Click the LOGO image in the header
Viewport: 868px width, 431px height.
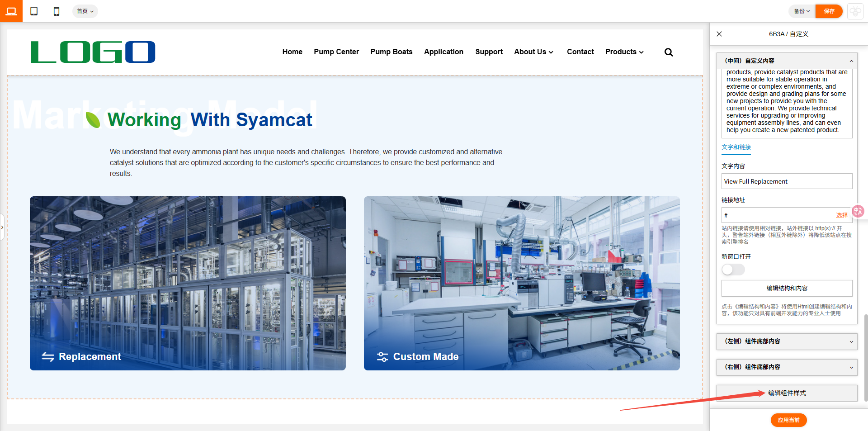pyautogui.click(x=93, y=52)
